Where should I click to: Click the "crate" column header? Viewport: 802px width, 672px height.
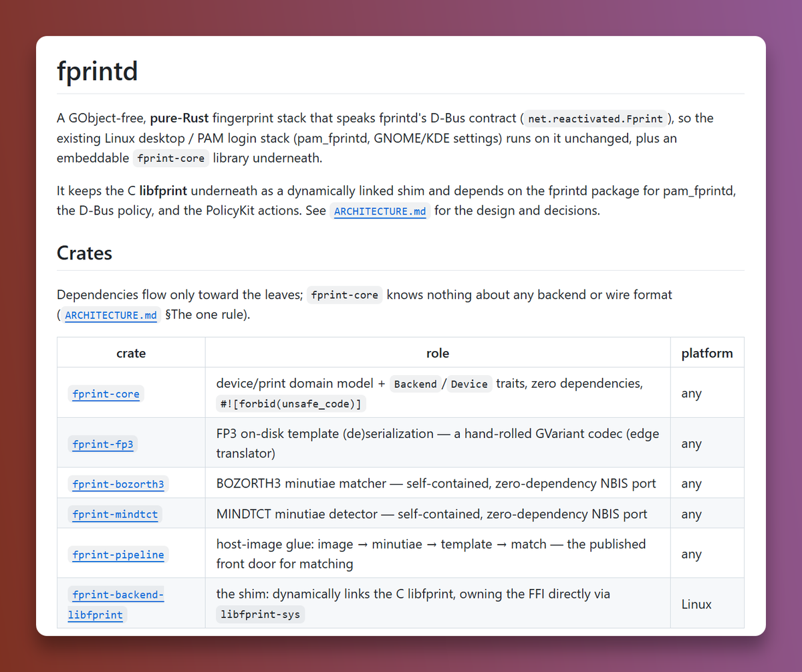coord(131,353)
